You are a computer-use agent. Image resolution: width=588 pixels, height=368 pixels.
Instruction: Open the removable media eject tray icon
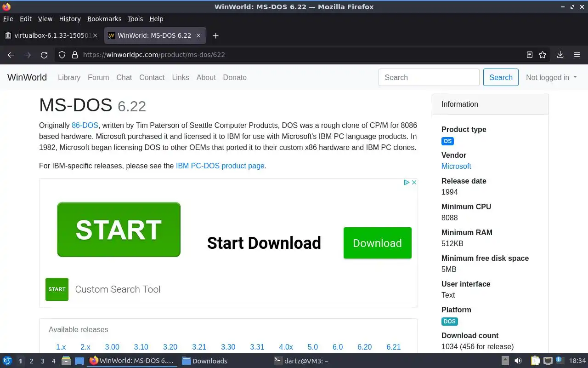click(505, 361)
